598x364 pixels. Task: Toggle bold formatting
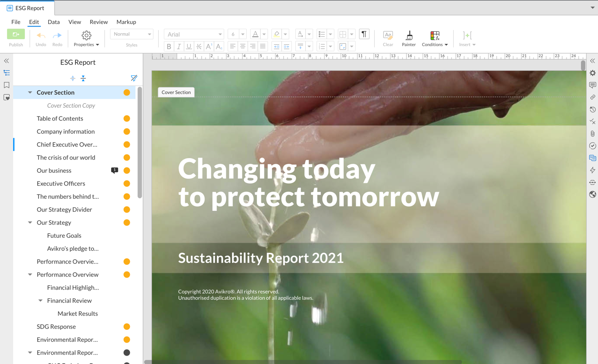tap(169, 46)
